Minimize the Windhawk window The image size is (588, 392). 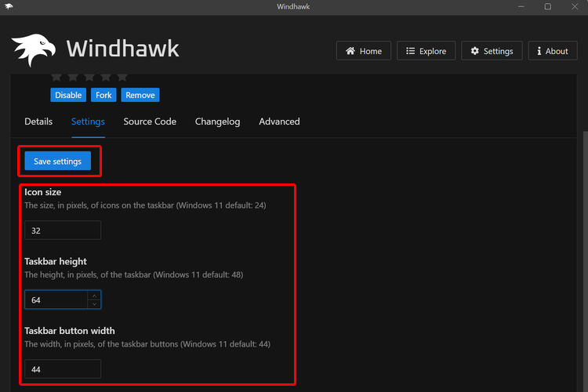521,7
